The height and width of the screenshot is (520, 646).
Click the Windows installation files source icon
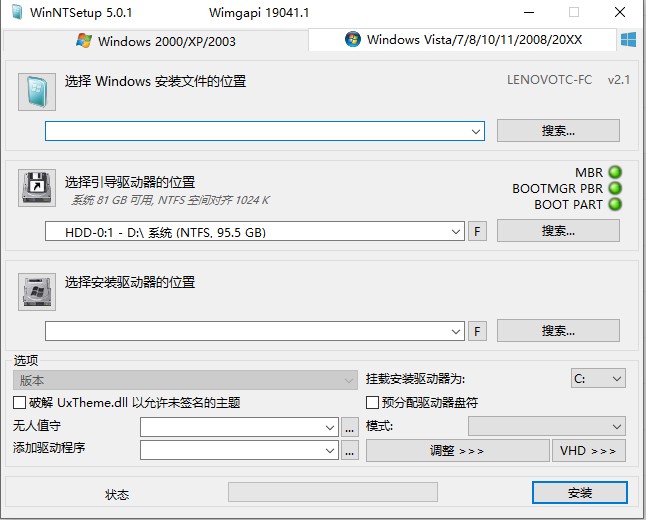37,91
